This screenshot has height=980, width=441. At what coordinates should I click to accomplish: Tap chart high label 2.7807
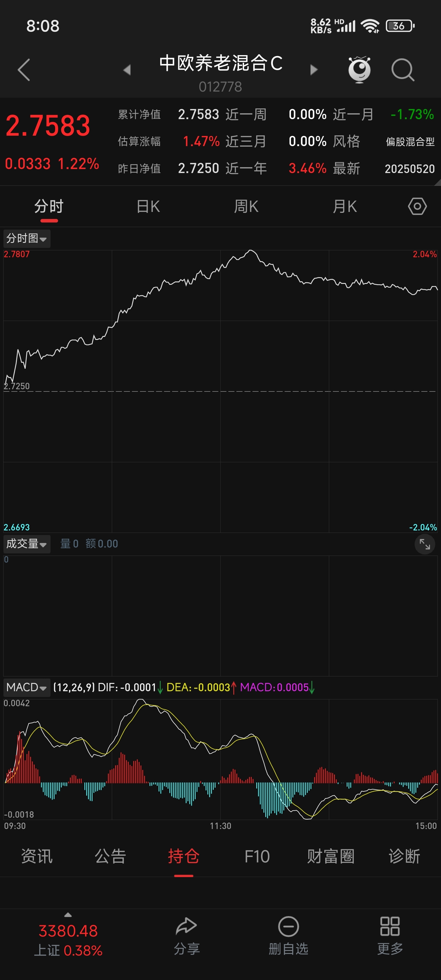coord(16,254)
